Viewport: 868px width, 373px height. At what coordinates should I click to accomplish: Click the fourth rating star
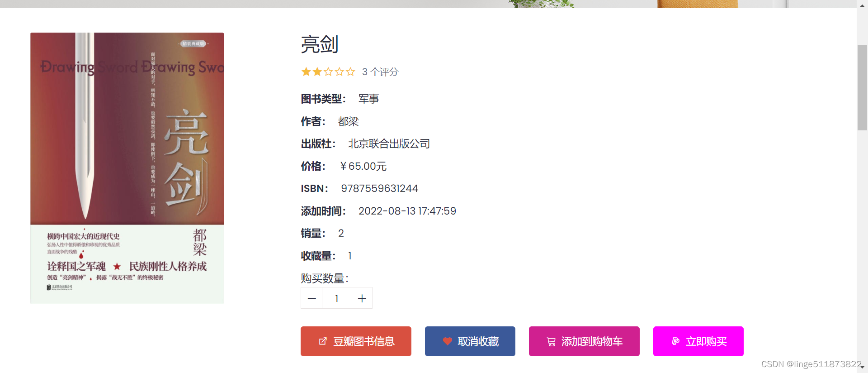tap(340, 72)
